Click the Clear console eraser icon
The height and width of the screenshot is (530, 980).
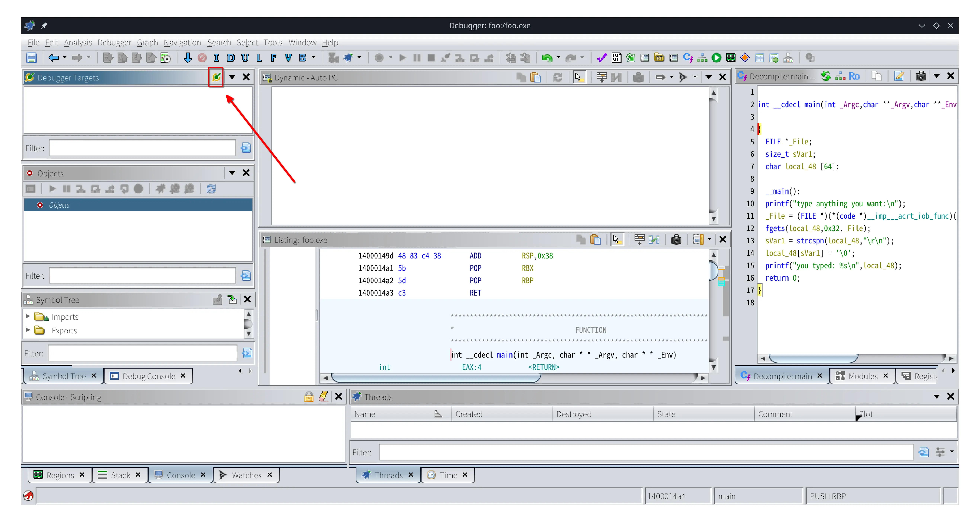(323, 397)
